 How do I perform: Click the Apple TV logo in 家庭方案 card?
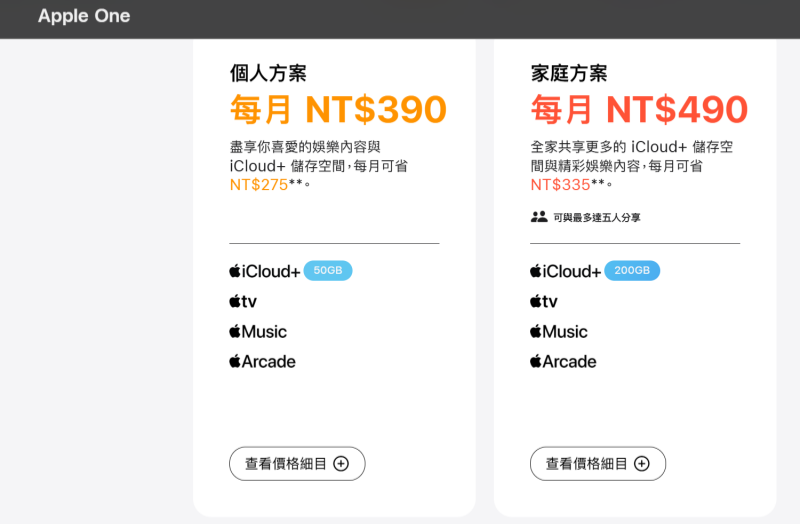[x=544, y=302]
